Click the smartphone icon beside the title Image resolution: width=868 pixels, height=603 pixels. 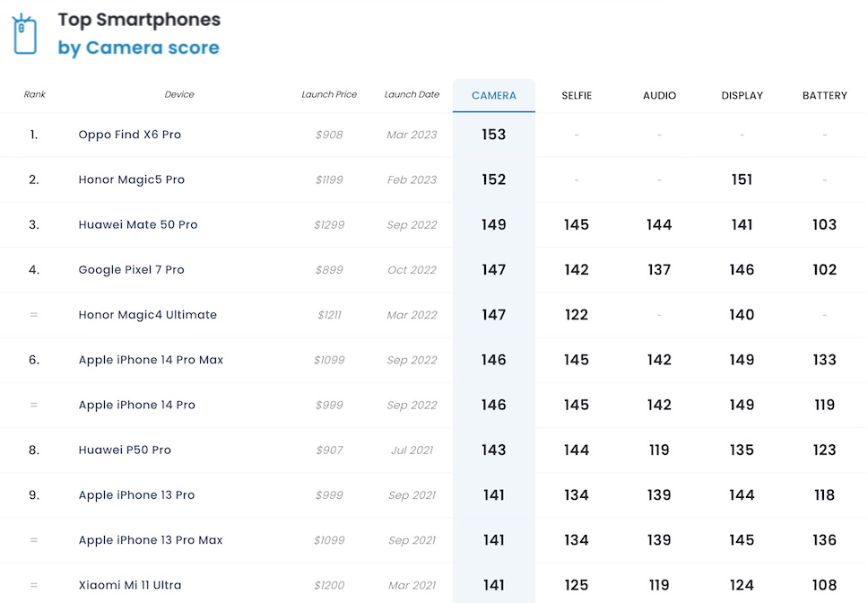[24, 33]
